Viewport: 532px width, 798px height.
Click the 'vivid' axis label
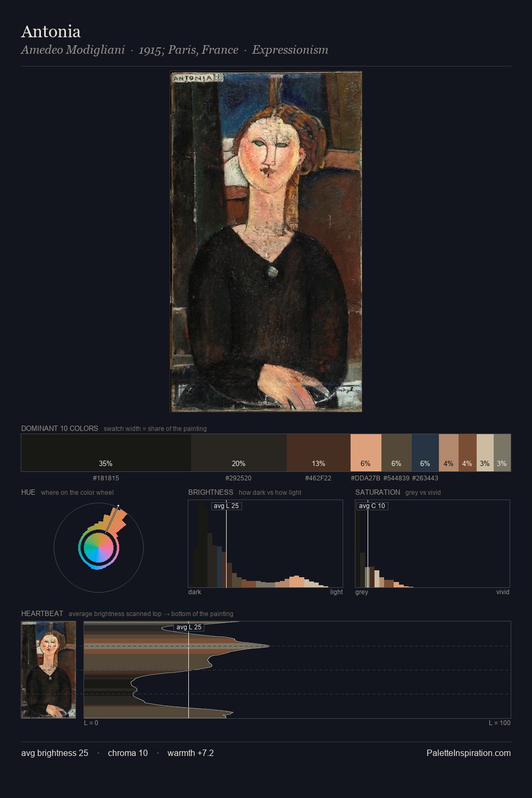[x=503, y=592]
